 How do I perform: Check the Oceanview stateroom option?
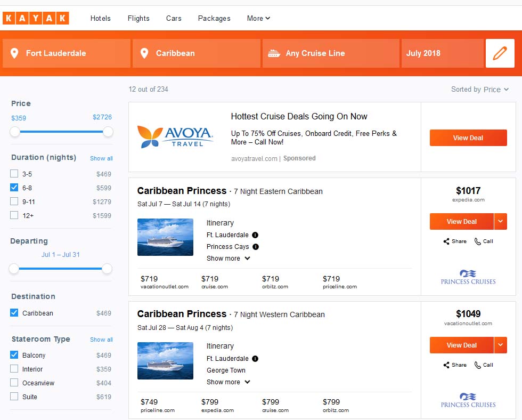[x=14, y=382]
